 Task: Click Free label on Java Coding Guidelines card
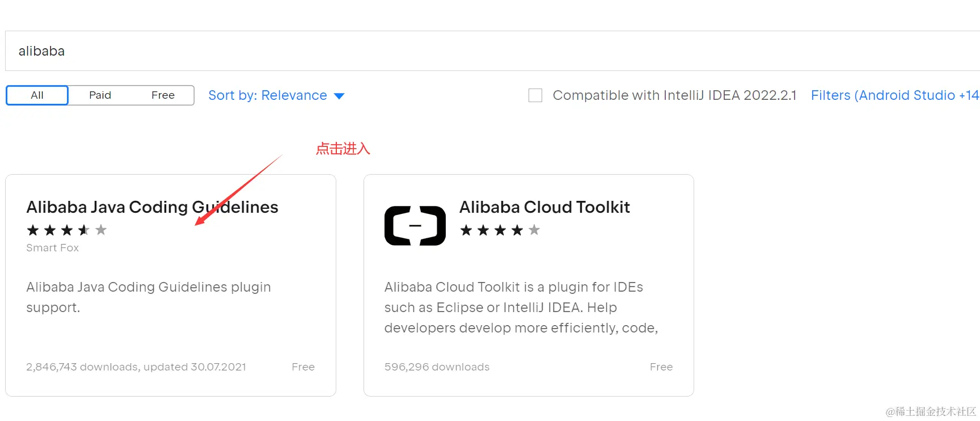(x=303, y=367)
